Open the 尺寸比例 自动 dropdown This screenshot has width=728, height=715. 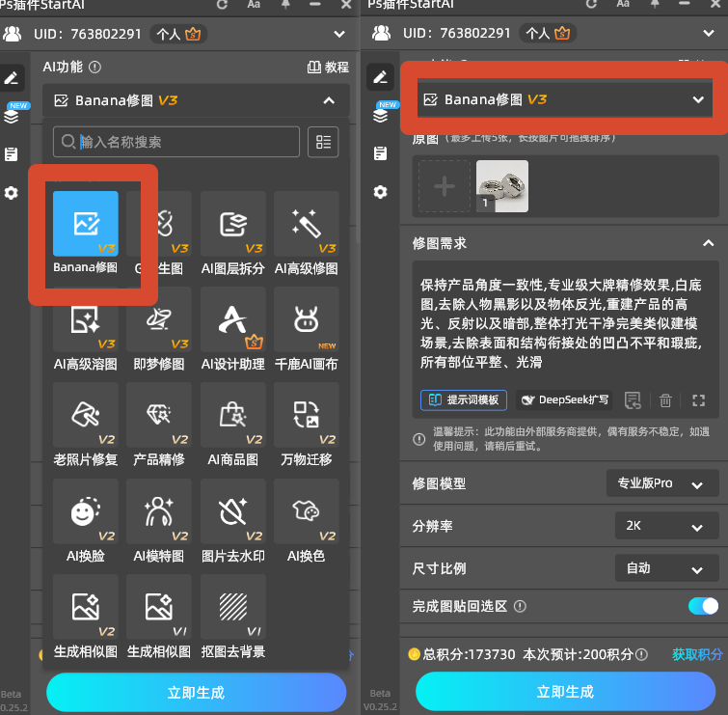(x=666, y=568)
